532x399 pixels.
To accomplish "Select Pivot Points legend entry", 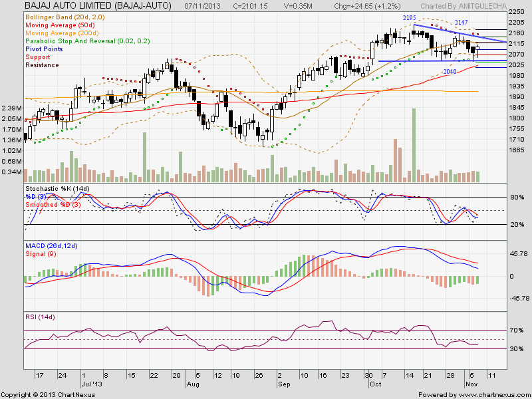I will coord(44,49).
